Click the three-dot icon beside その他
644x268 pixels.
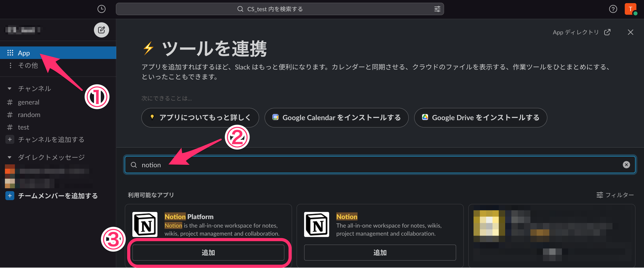pyautogui.click(x=10, y=65)
